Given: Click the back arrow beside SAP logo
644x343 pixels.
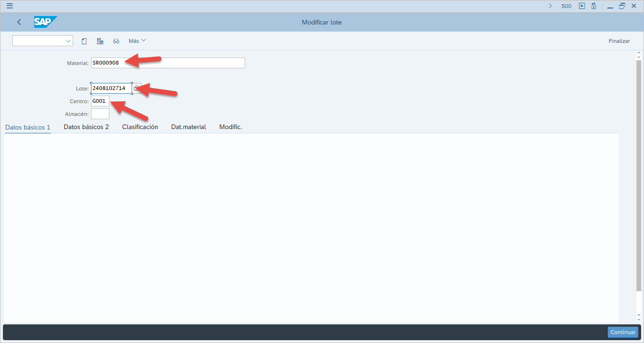Looking at the screenshot, I should click(19, 22).
